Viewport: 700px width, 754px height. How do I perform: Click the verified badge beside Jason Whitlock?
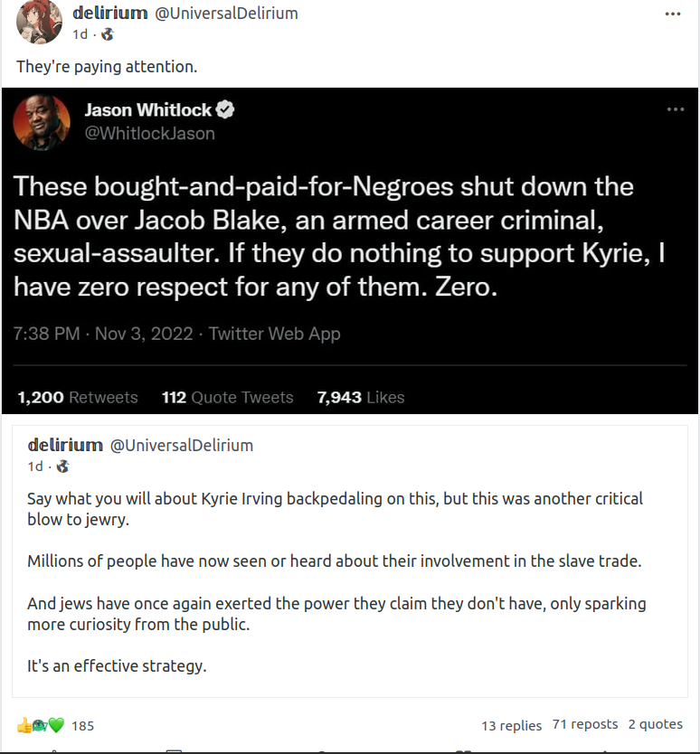[x=225, y=110]
